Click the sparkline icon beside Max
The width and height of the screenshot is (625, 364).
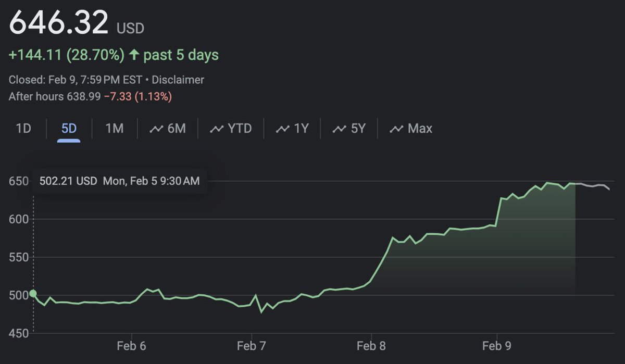[x=397, y=128]
